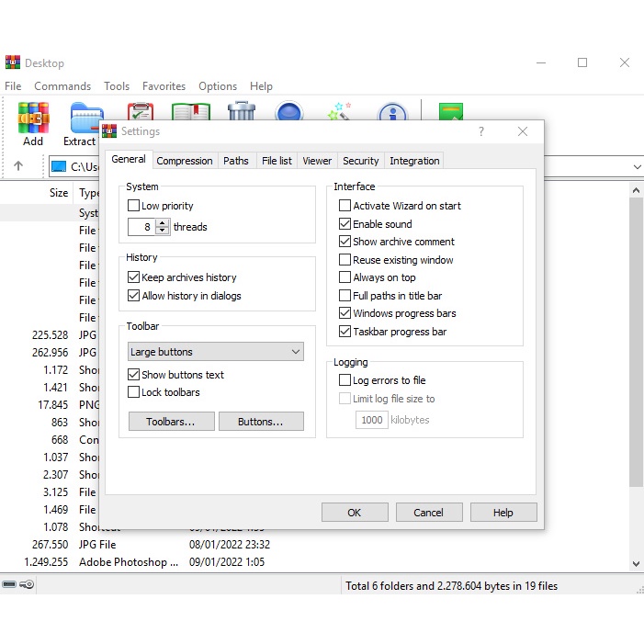Expand the address bar path dropdown

click(637, 167)
